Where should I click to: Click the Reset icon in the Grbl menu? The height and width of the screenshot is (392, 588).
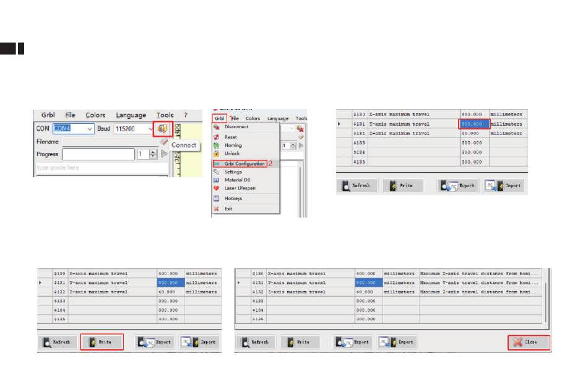[217, 137]
